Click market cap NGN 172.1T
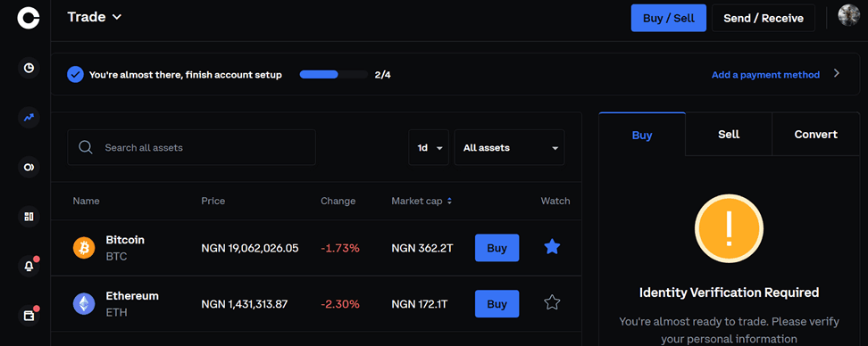The image size is (868, 346). point(421,304)
